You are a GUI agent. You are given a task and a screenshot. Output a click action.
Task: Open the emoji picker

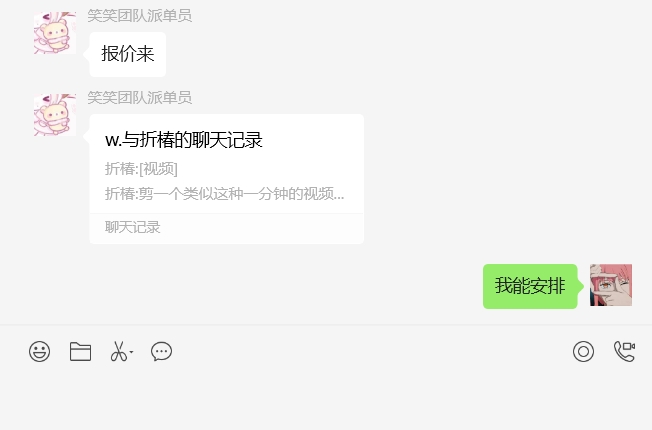tap(40, 351)
